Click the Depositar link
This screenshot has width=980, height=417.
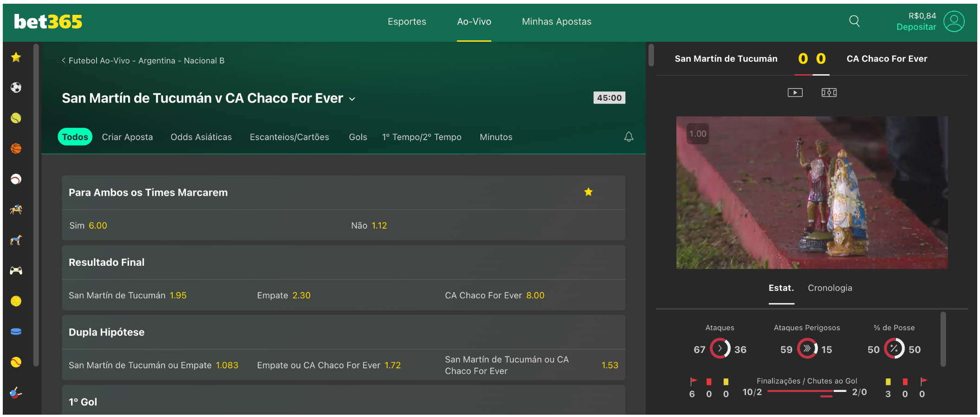pyautogui.click(x=916, y=27)
